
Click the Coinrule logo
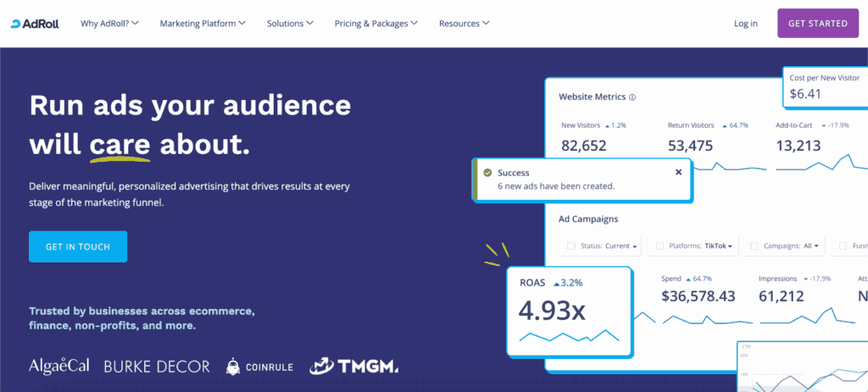259,367
